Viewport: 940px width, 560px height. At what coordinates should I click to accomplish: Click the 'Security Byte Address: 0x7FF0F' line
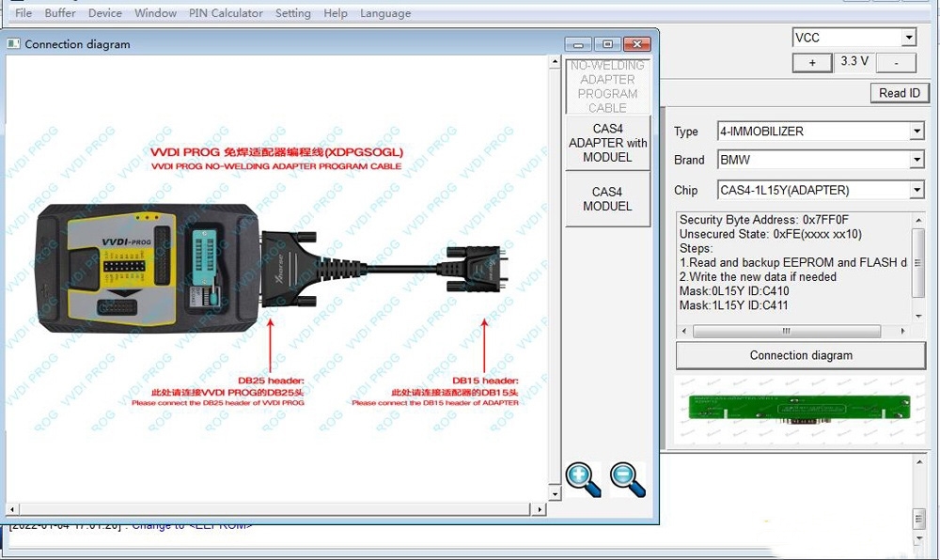pos(763,220)
